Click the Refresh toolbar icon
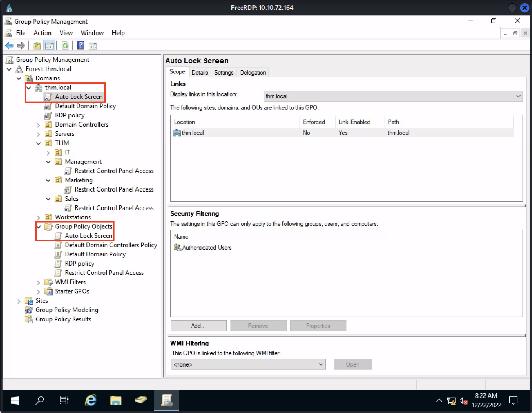The height and width of the screenshot is (413, 532). (65, 45)
